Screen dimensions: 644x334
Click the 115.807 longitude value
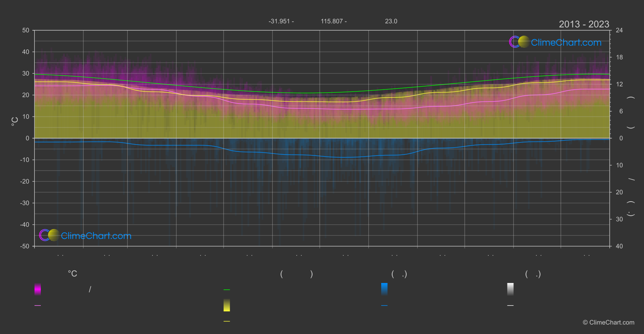click(332, 21)
